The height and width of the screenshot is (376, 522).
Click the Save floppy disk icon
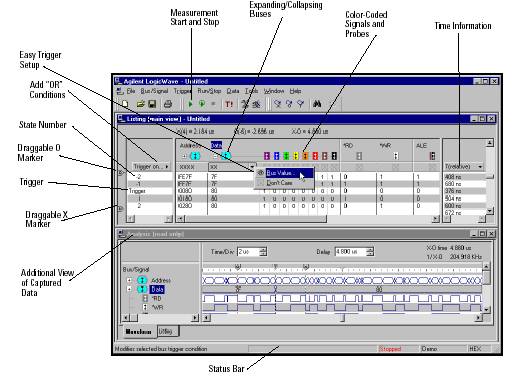(152, 104)
